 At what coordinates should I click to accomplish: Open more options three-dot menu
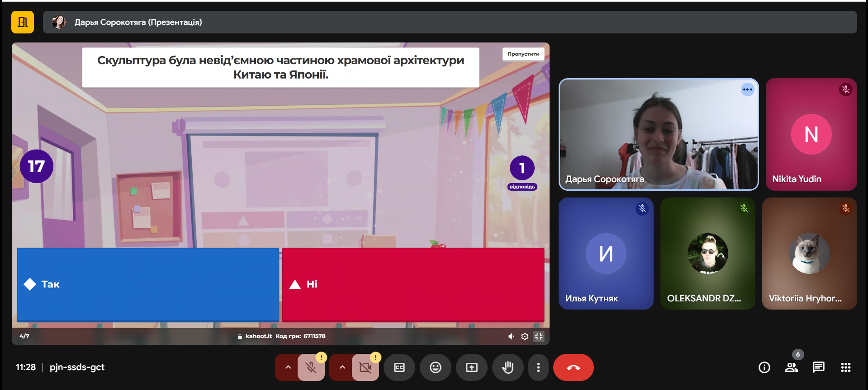(x=538, y=367)
